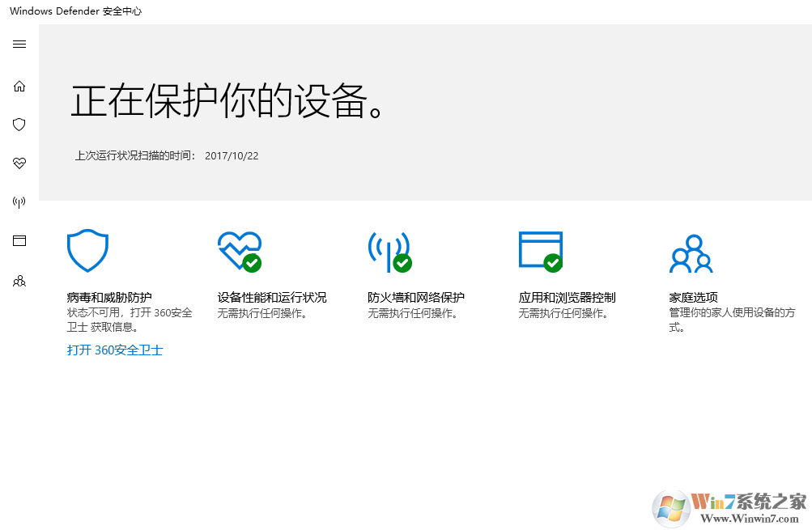Click the large family group tile icon
This screenshot has width=812, height=530.
point(691,253)
